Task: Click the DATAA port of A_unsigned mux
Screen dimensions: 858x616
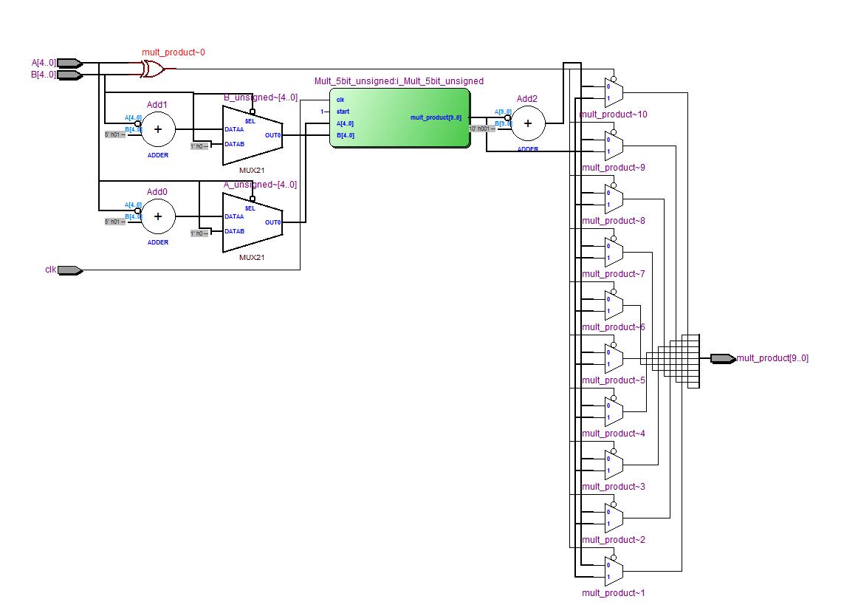Action: 234,217
